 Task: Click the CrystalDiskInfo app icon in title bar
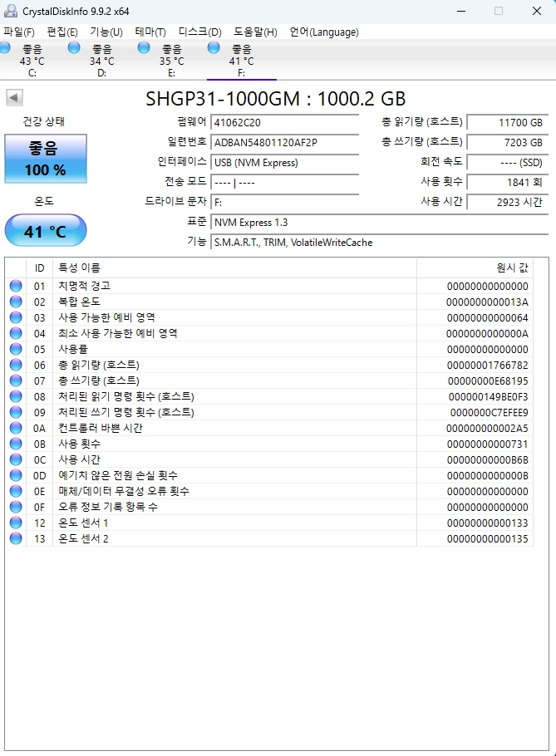tap(10, 11)
